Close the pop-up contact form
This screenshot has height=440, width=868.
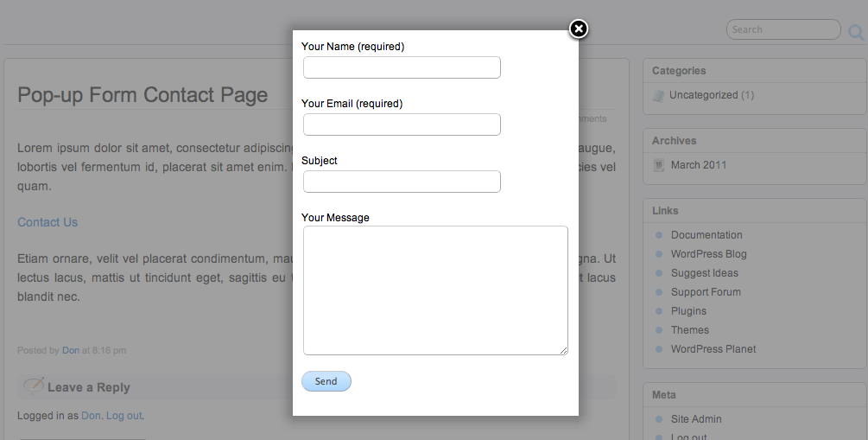[579, 29]
